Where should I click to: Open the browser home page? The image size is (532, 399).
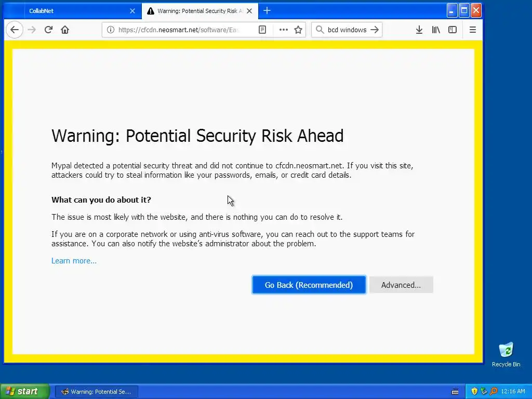pos(65,30)
